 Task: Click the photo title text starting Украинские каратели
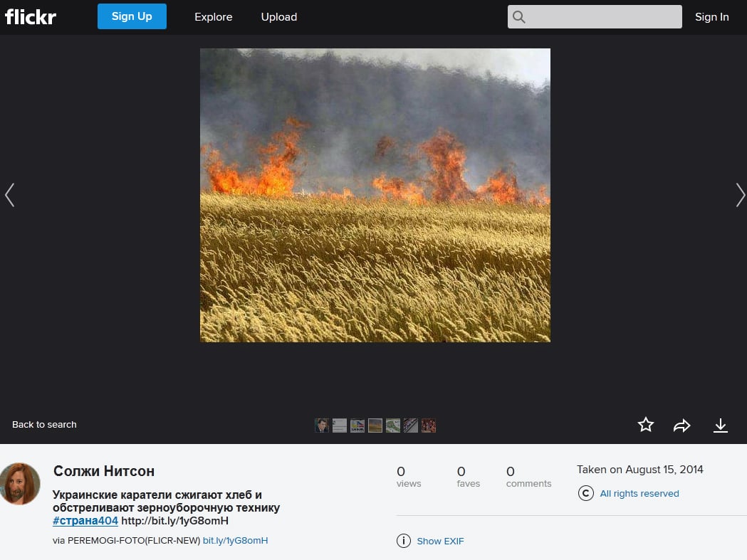(166, 501)
